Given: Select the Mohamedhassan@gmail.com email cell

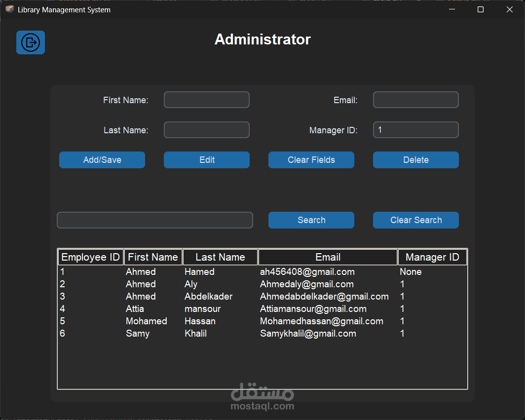Looking at the screenshot, I should click(321, 321).
